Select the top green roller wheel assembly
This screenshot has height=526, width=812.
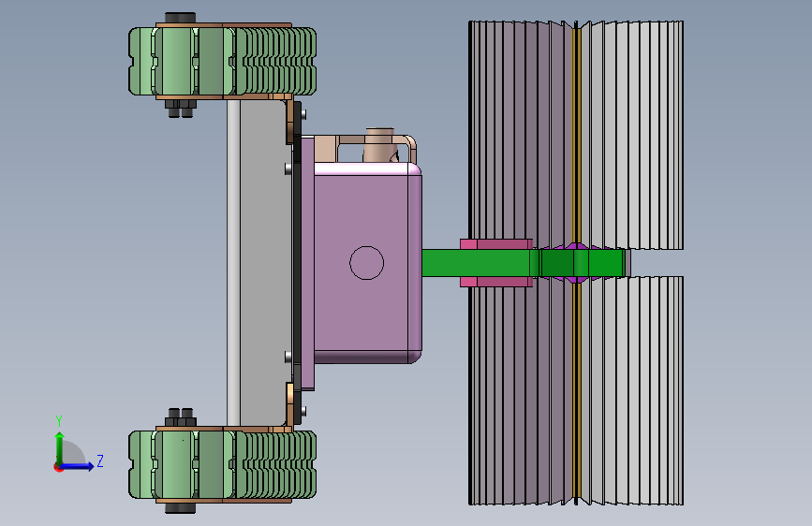(223, 61)
